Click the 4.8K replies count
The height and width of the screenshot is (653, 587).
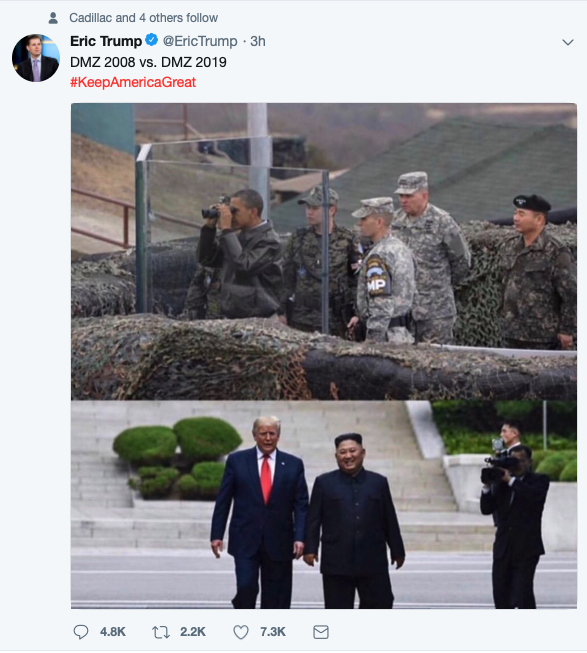click(112, 632)
